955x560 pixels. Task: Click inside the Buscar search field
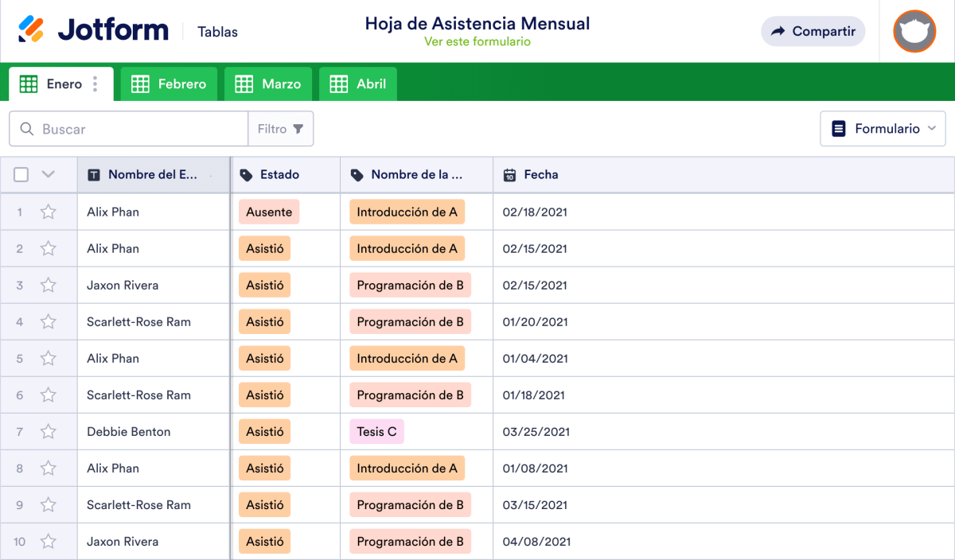coord(127,128)
